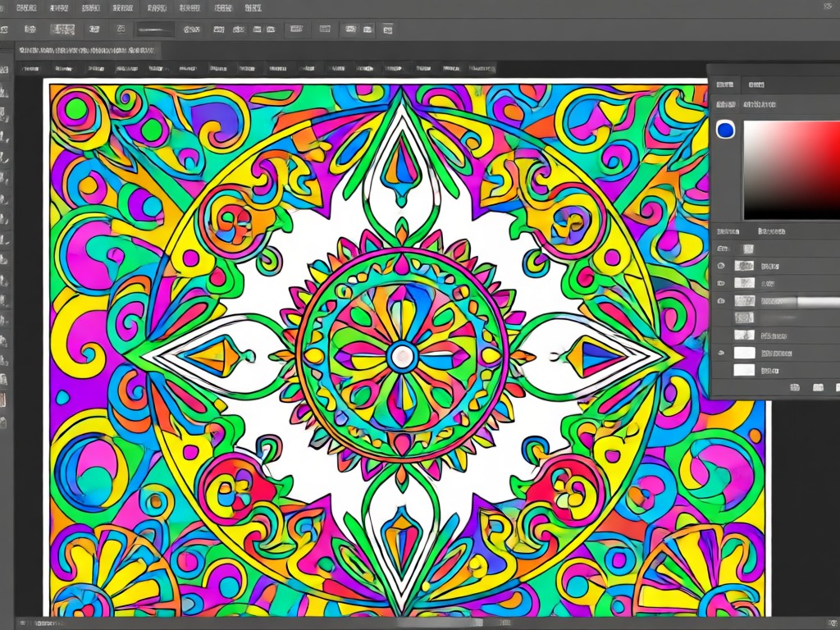This screenshot has width=840, height=630.
Task: Click the icon in the window's top-right corner
Action: 828,7
